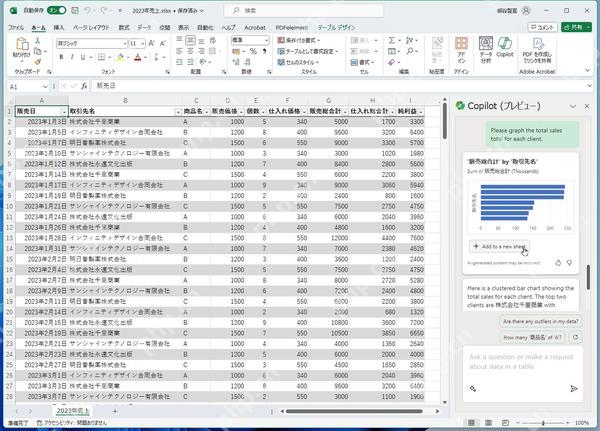600x431 pixels.
Task: Open the Cell Styles dropdown
Action: pos(298,62)
